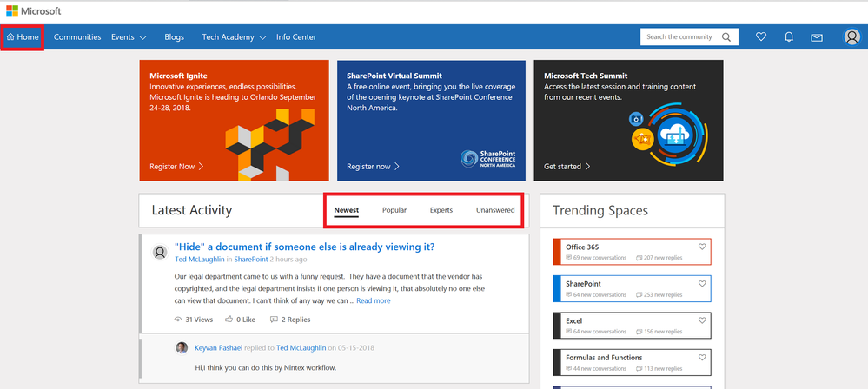Open Ted McLaughlin link in reply line

click(301, 347)
